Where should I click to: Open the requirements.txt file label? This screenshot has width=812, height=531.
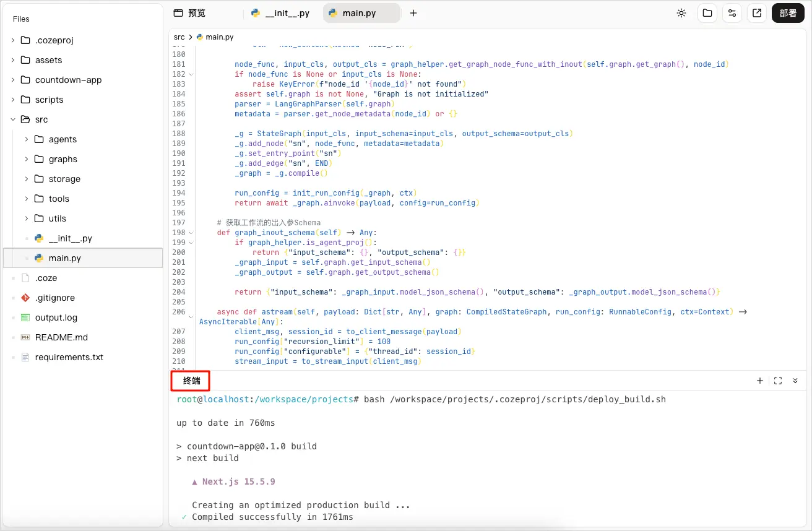pyautogui.click(x=69, y=357)
